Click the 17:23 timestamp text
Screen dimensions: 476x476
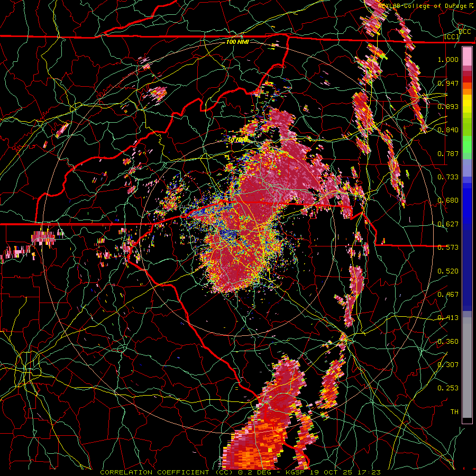pyautogui.click(x=369, y=472)
